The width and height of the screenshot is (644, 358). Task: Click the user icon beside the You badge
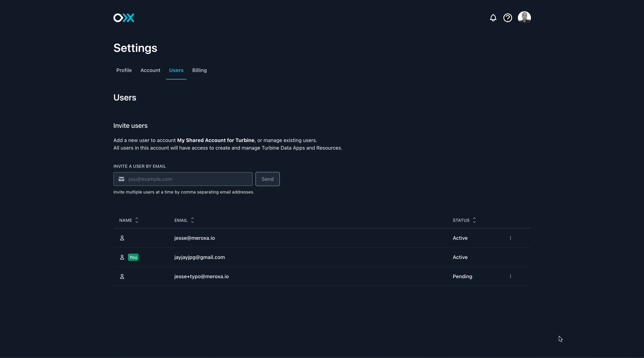pyautogui.click(x=122, y=257)
